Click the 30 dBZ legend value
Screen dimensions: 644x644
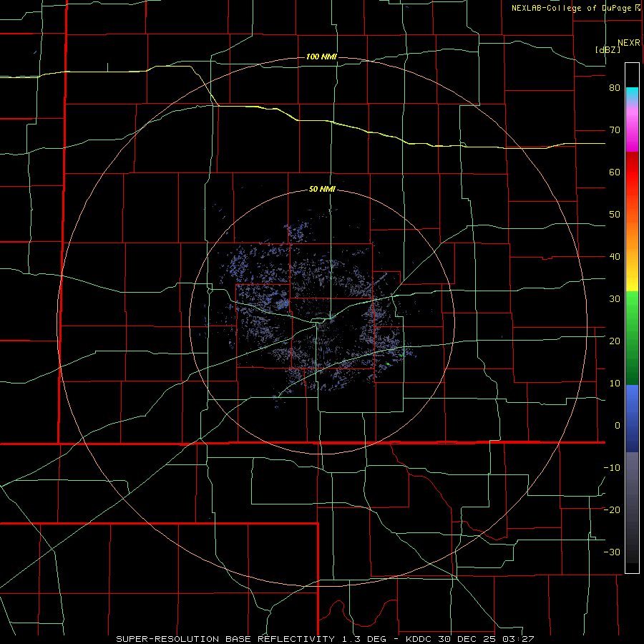[x=615, y=299]
